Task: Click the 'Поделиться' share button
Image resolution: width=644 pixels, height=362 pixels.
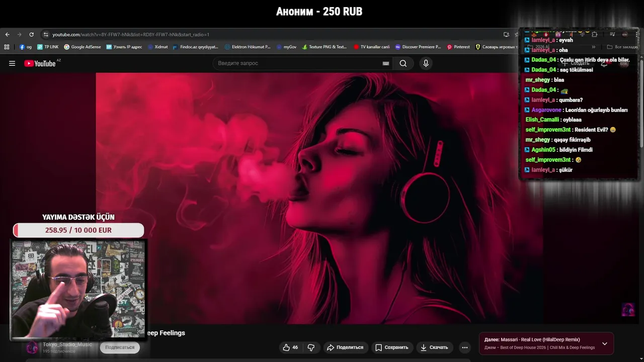Action: pyautogui.click(x=345, y=347)
